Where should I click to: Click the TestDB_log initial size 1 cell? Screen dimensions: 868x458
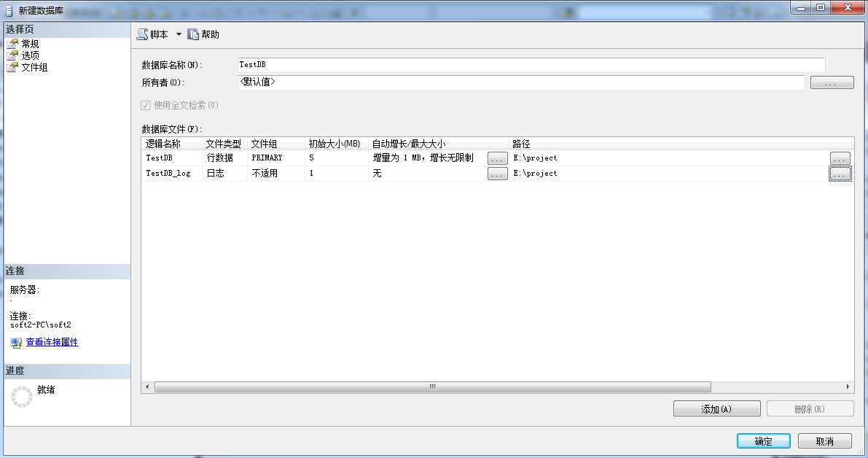pyautogui.click(x=336, y=174)
